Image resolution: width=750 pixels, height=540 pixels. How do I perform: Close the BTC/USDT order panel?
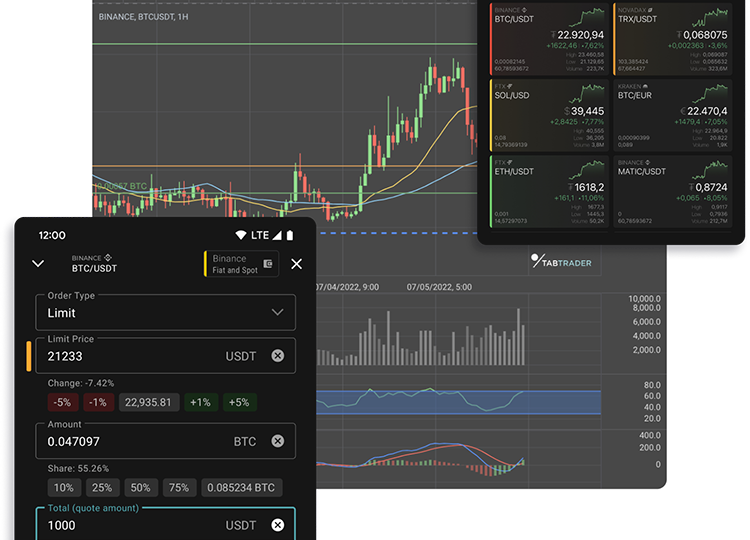click(x=297, y=264)
